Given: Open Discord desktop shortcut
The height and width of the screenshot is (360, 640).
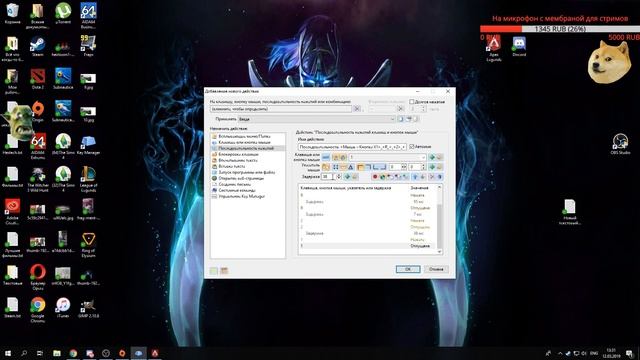Looking at the screenshot, I should pos(519,46).
